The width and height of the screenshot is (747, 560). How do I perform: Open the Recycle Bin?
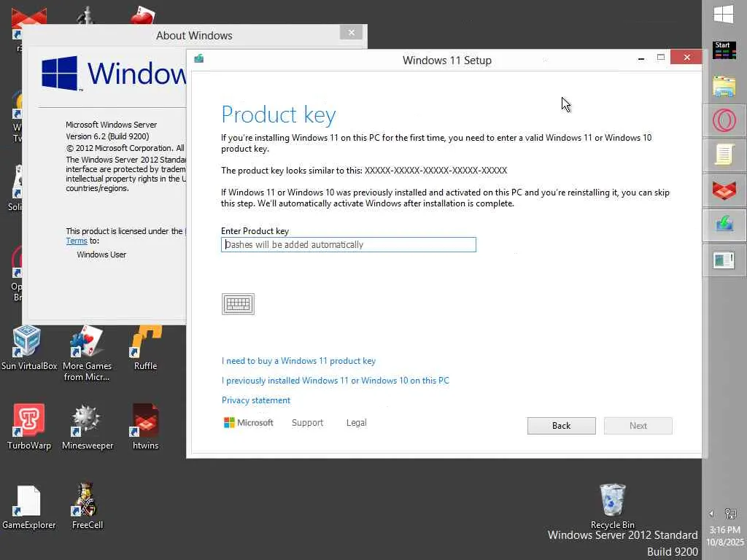613,506
